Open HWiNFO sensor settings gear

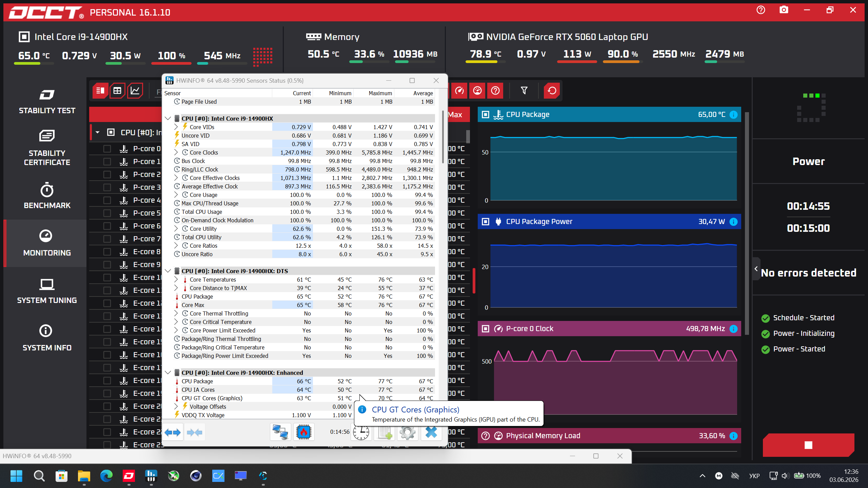pos(408,433)
